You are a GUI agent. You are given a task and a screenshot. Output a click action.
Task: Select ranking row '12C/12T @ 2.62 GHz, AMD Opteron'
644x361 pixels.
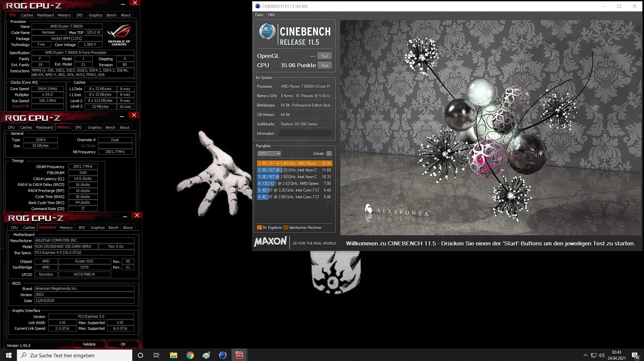(295, 184)
